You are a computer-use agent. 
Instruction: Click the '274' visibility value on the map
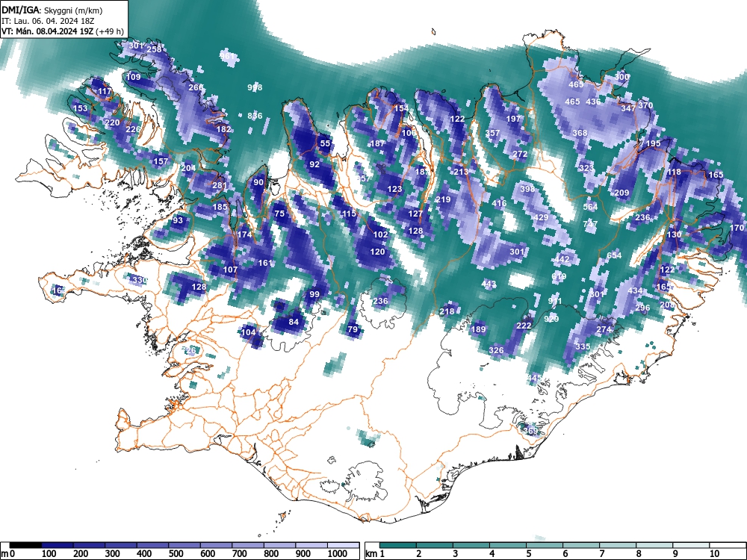click(x=604, y=329)
